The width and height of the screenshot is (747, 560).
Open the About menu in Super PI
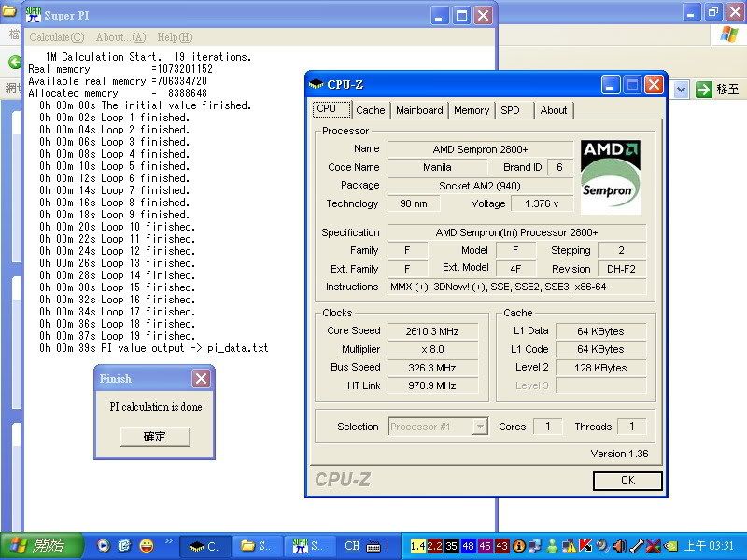click(x=120, y=37)
